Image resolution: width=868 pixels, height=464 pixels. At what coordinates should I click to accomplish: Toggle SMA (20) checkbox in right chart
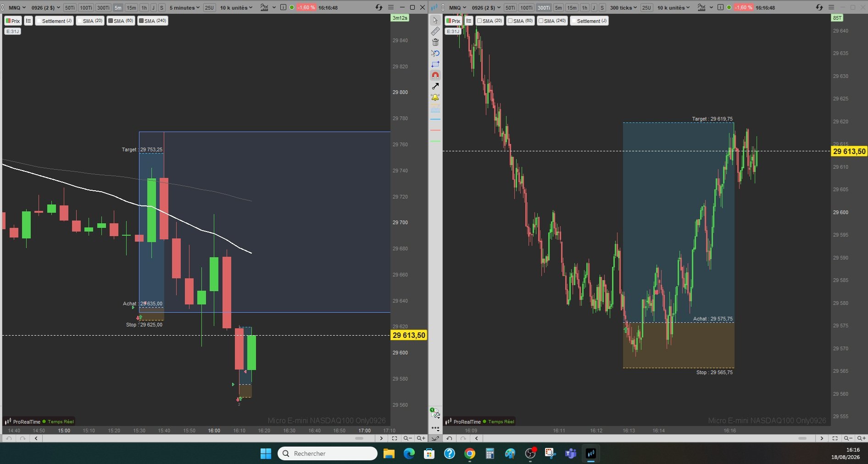click(x=479, y=21)
